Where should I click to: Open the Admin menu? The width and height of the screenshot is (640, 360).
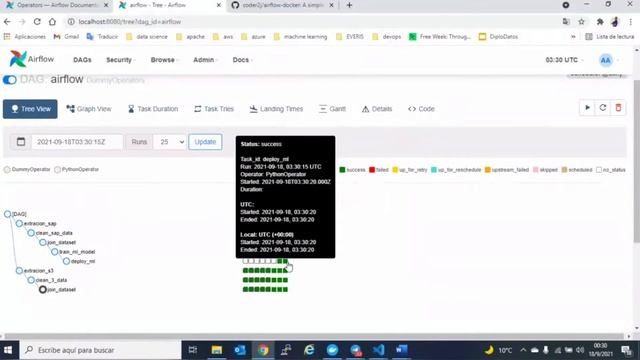point(205,60)
